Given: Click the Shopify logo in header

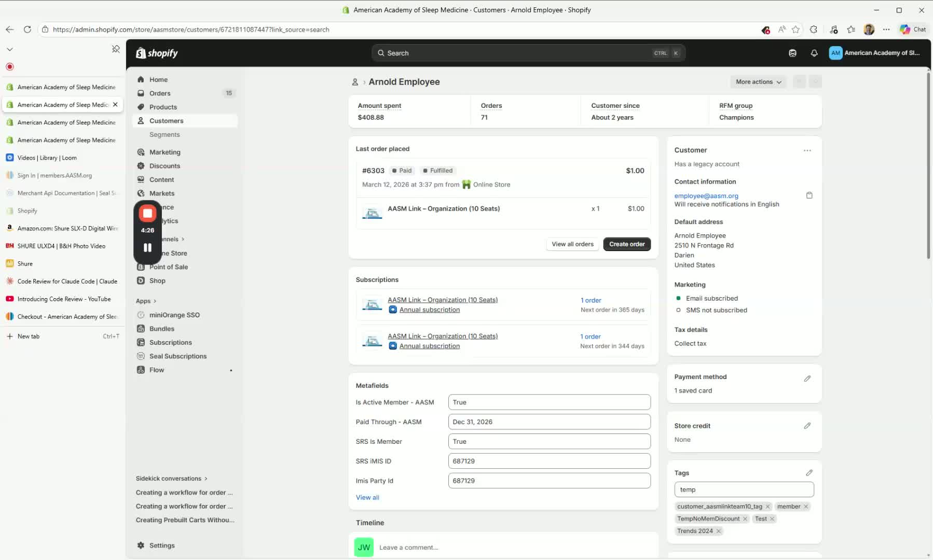Looking at the screenshot, I should (x=157, y=53).
